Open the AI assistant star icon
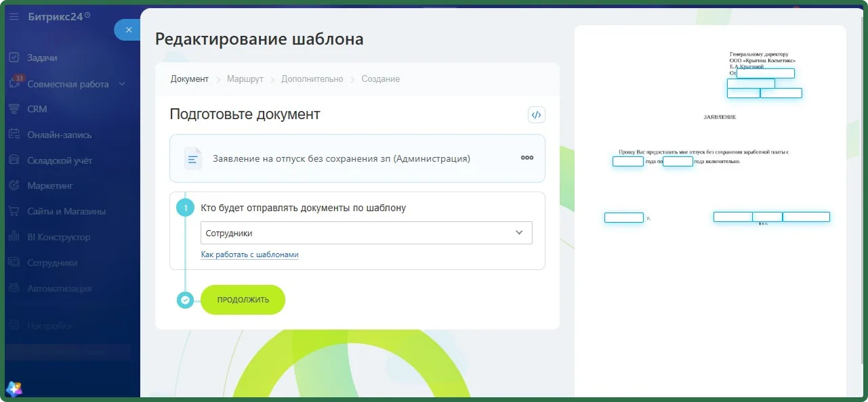The height and width of the screenshot is (402, 868). (14, 388)
